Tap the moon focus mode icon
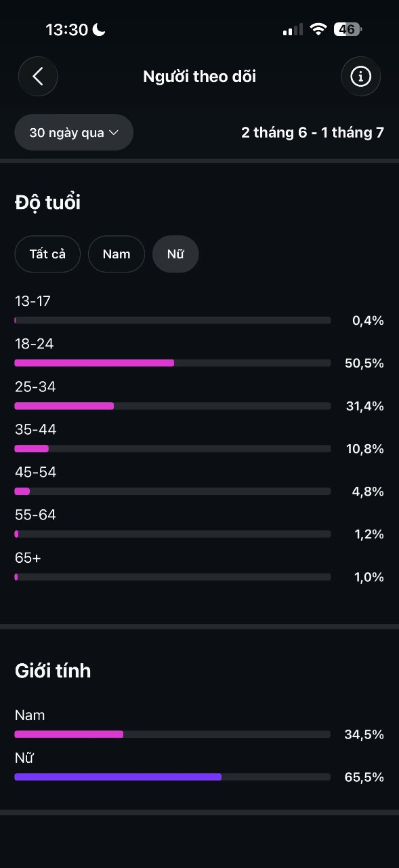 click(99, 29)
